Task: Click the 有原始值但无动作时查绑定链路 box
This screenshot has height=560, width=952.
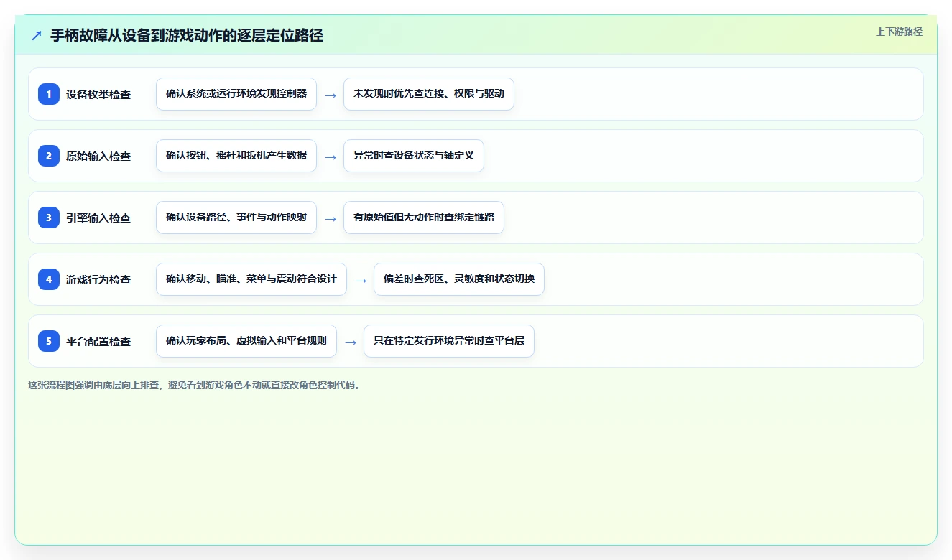Action: (x=424, y=218)
